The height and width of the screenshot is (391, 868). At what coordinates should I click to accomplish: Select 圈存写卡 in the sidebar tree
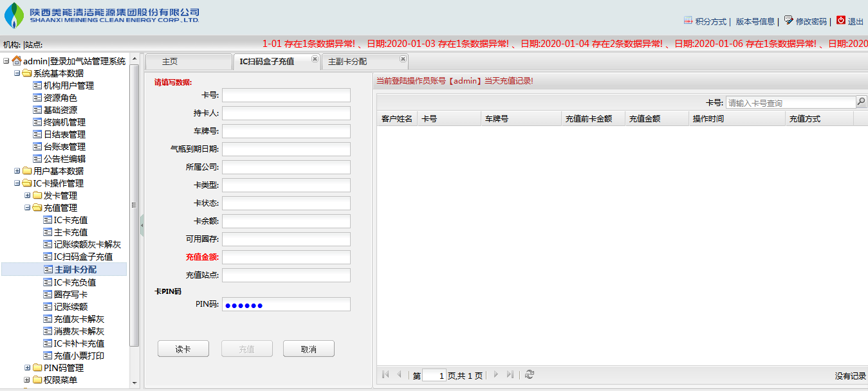[x=71, y=295]
